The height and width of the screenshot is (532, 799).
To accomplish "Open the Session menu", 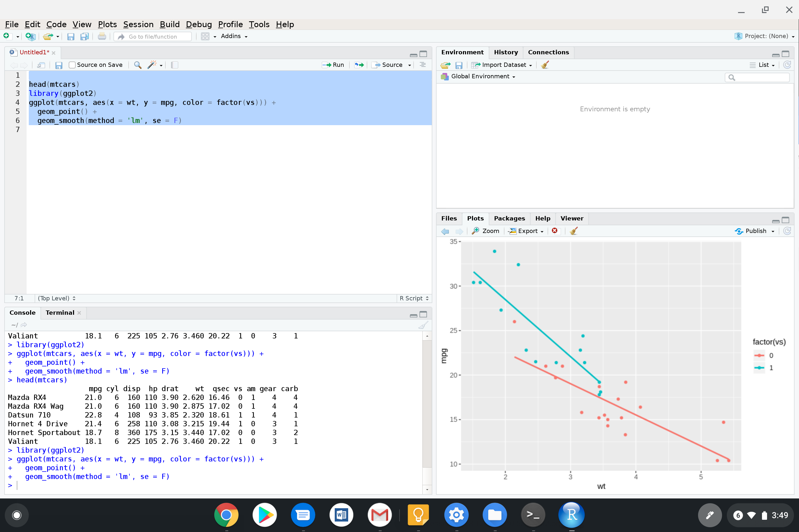I will click(138, 24).
